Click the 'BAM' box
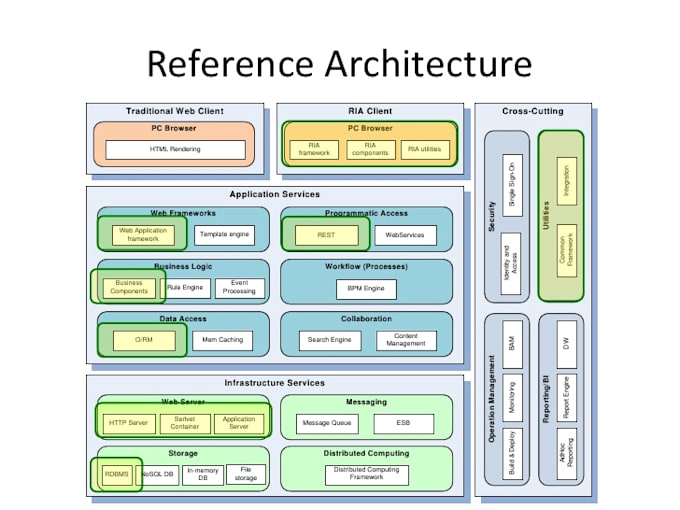 click(512, 344)
